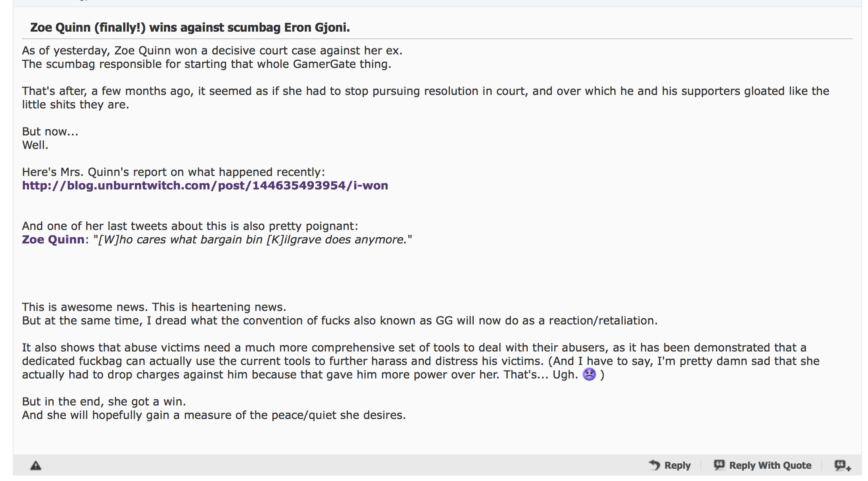Image resolution: width=868 pixels, height=481 pixels.
Task: Open the purple "Zoe Quinn" tweet link
Action: (x=53, y=240)
